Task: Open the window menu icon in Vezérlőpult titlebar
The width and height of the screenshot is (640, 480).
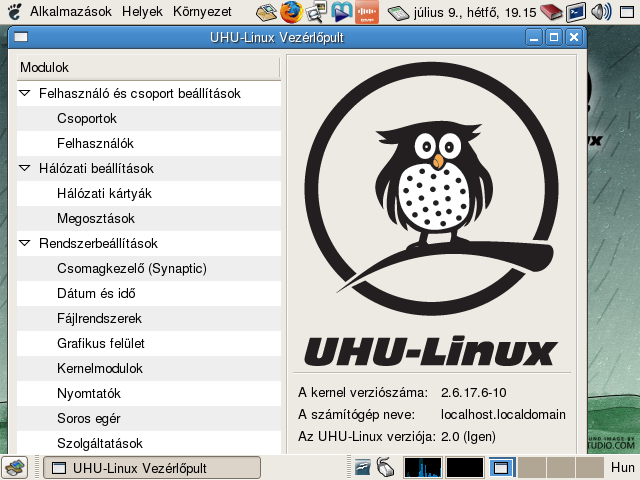Action: pyautogui.click(x=21, y=37)
